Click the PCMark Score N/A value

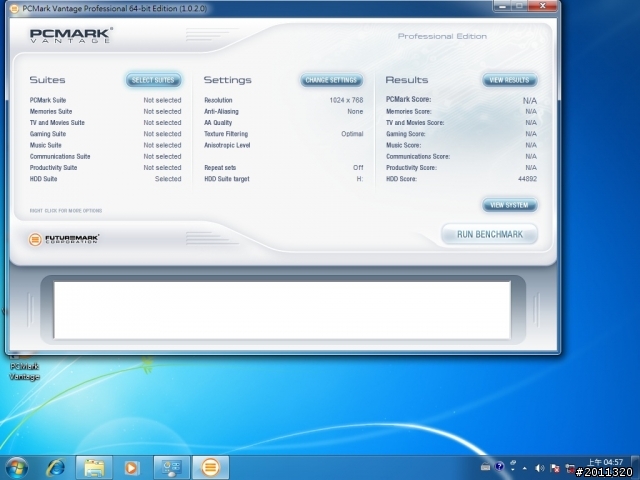click(x=530, y=100)
